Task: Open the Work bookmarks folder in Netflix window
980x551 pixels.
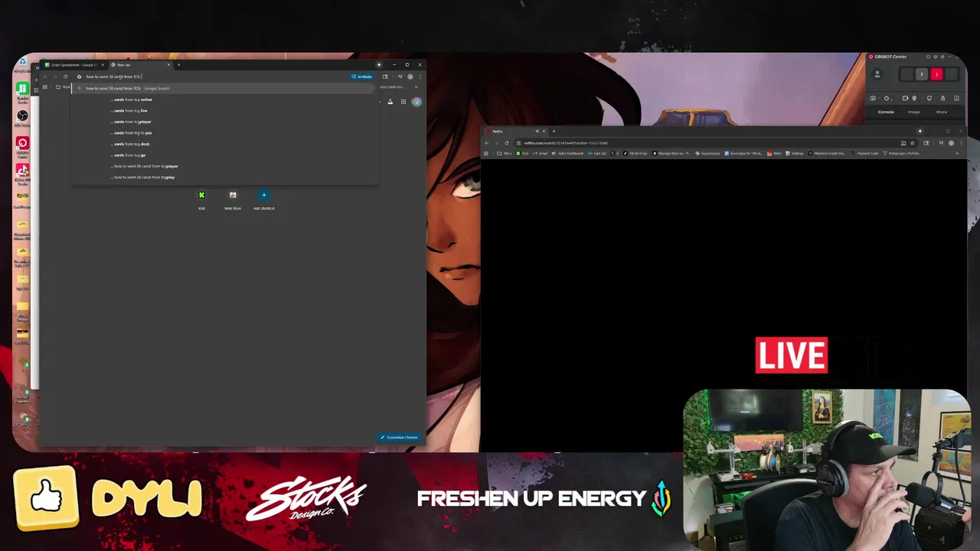Action: point(504,153)
